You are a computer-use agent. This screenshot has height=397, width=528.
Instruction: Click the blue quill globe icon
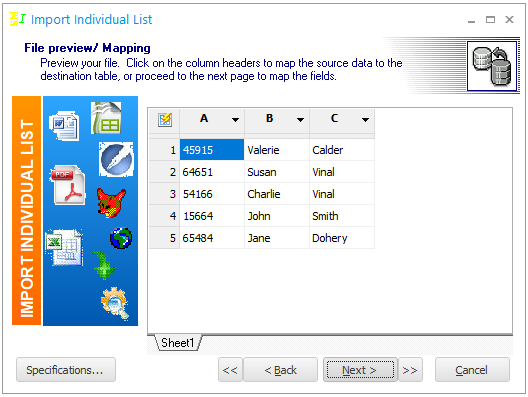(x=116, y=159)
